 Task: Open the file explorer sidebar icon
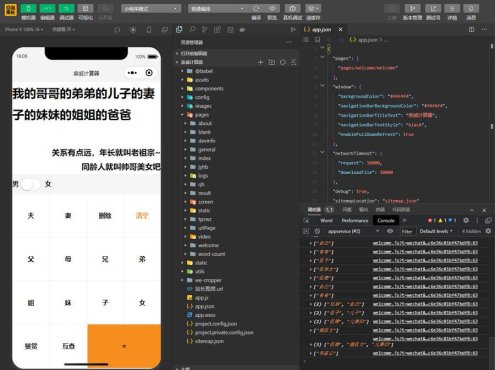tap(179, 30)
